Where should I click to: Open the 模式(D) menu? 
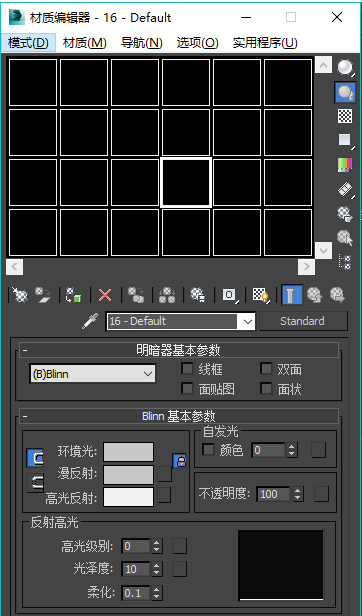click(28, 43)
